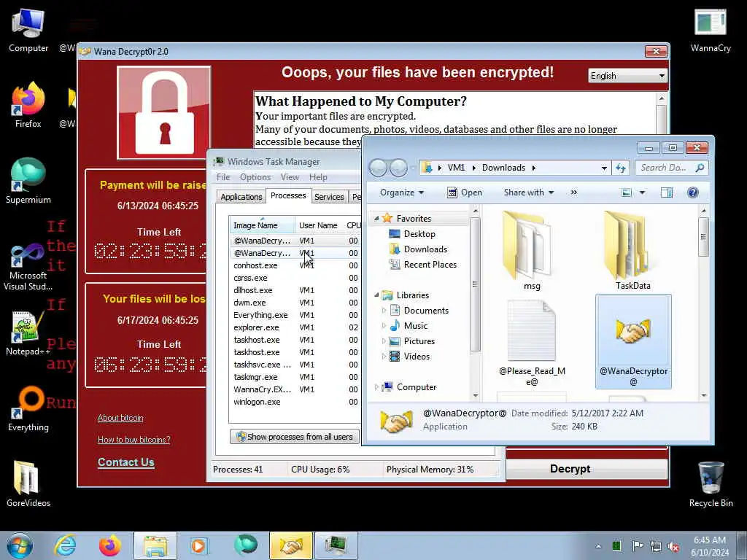Image resolution: width=747 pixels, height=560 pixels.
Task: Click the Open button in Explorer toolbar
Action: click(x=465, y=192)
